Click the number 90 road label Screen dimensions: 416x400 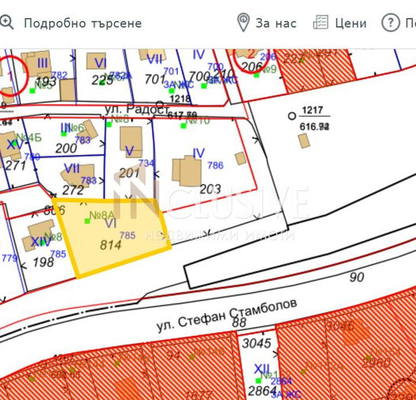tap(357, 277)
